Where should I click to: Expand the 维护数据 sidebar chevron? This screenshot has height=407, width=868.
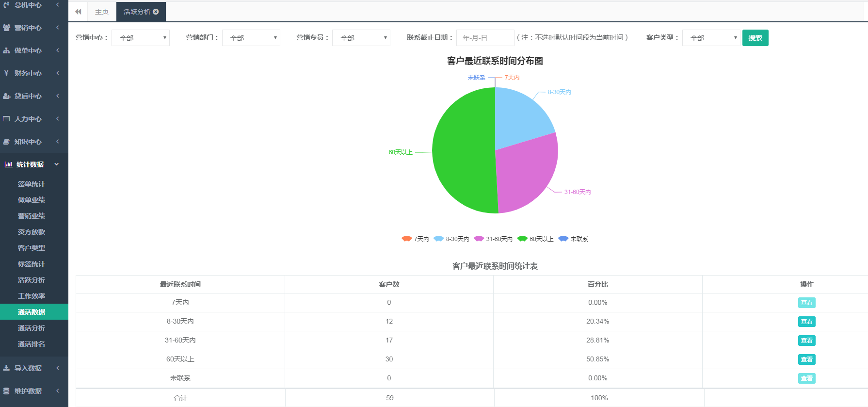click(58, 391)
